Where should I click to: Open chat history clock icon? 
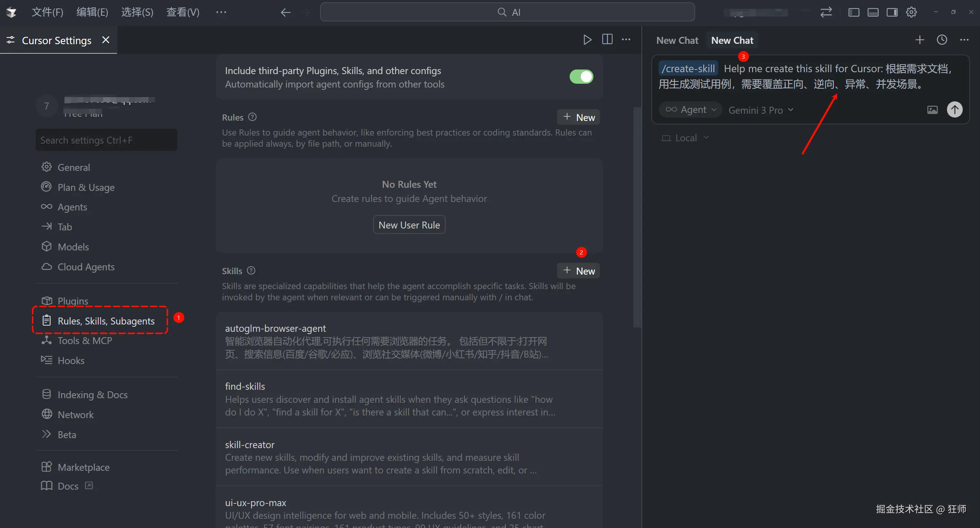pos(942,40)
